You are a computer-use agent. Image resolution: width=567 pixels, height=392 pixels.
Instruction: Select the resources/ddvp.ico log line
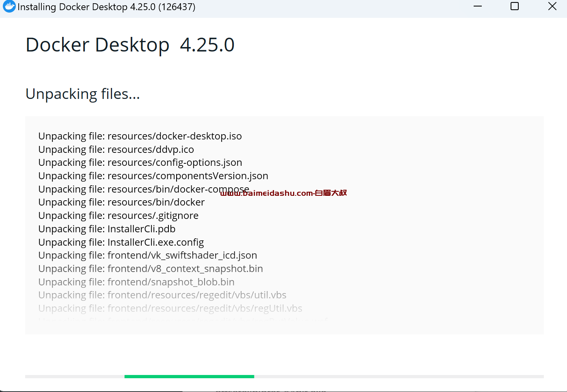tap(116, 150)
